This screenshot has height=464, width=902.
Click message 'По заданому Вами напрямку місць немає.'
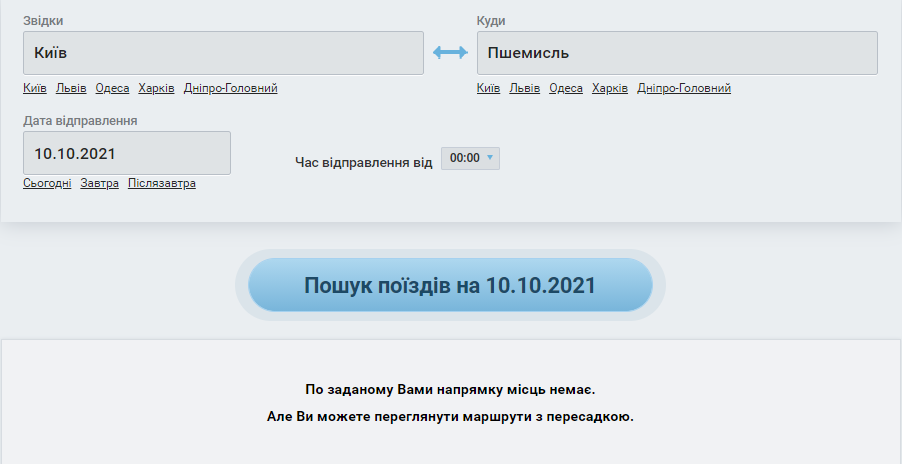click(x=450, y=390)
